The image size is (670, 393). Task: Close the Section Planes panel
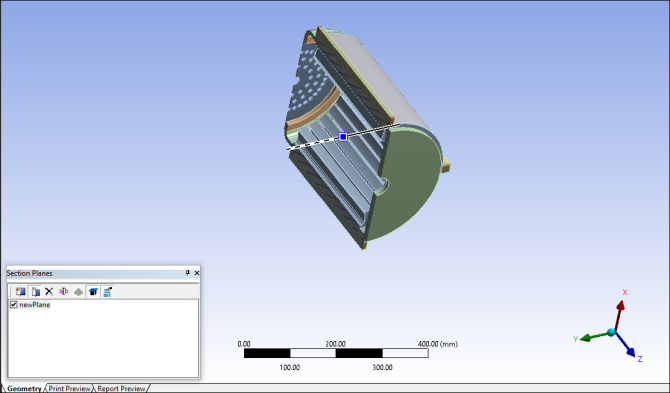(x=197, y=273)
